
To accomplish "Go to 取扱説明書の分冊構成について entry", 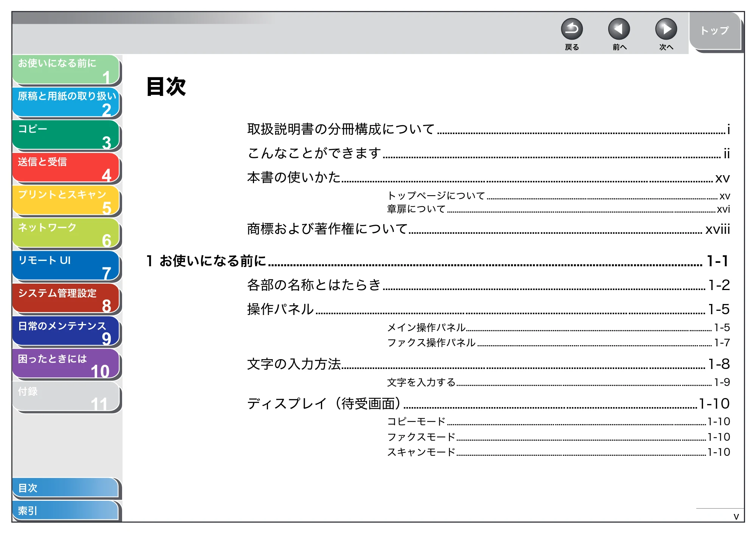I will [488, 129].
